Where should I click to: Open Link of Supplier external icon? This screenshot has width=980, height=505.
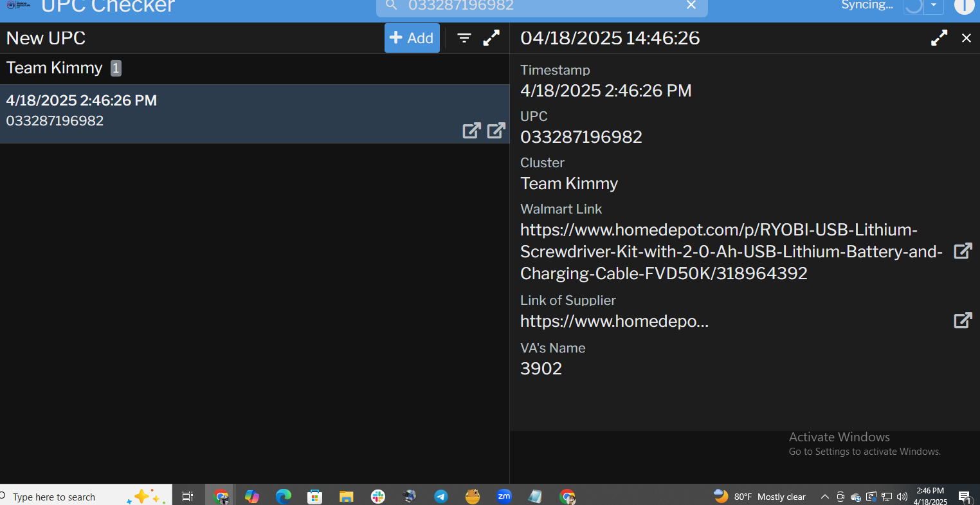coord(962,320)
